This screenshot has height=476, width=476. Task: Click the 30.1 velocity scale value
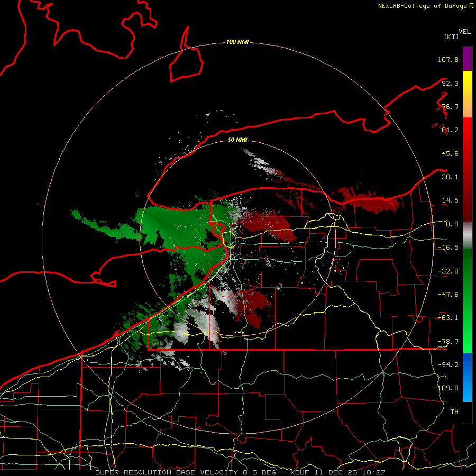[x=450, y=177]
